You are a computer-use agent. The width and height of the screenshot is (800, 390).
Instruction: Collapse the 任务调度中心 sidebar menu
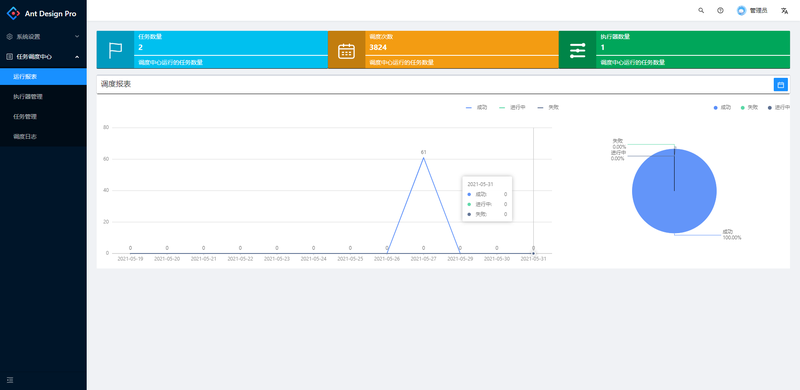(x=43, y=57)
